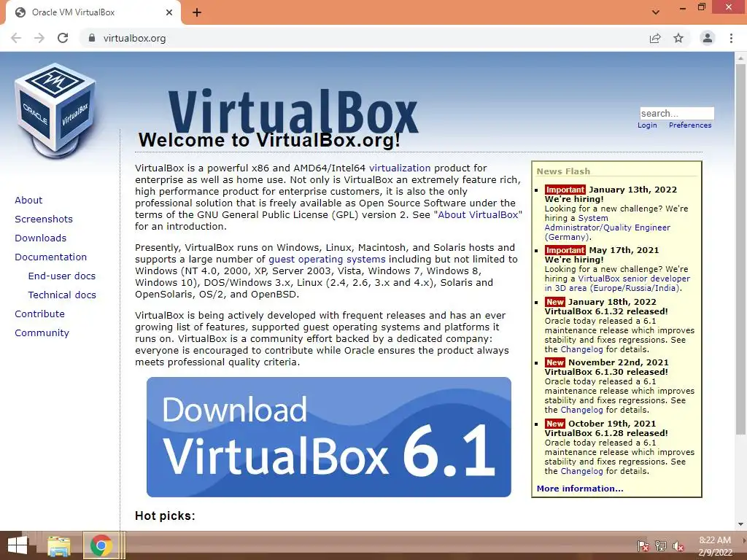Click the VirtualBox title banner image
The height and width of the screenshot is (560, 747).
(293, 111)
